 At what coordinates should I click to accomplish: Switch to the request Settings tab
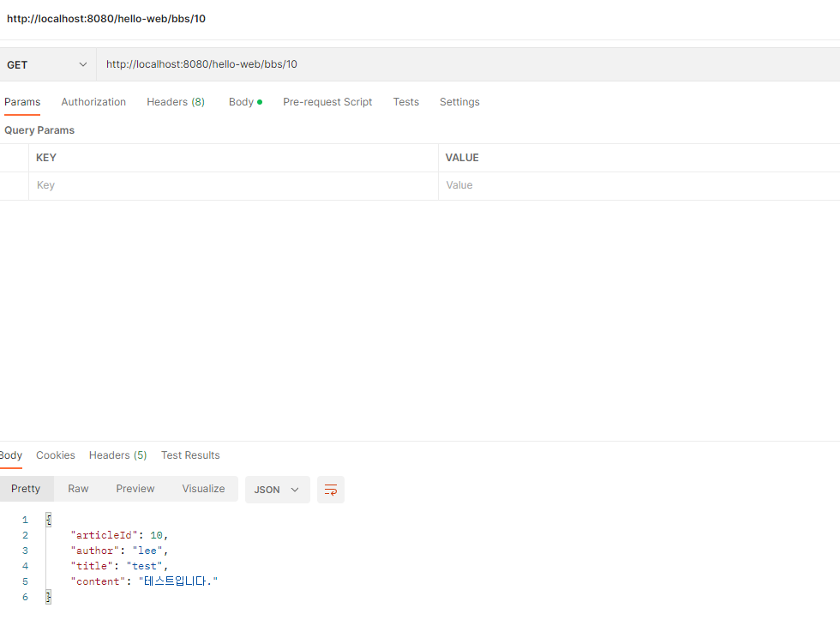pyautogui.click(x=459, y=102)
